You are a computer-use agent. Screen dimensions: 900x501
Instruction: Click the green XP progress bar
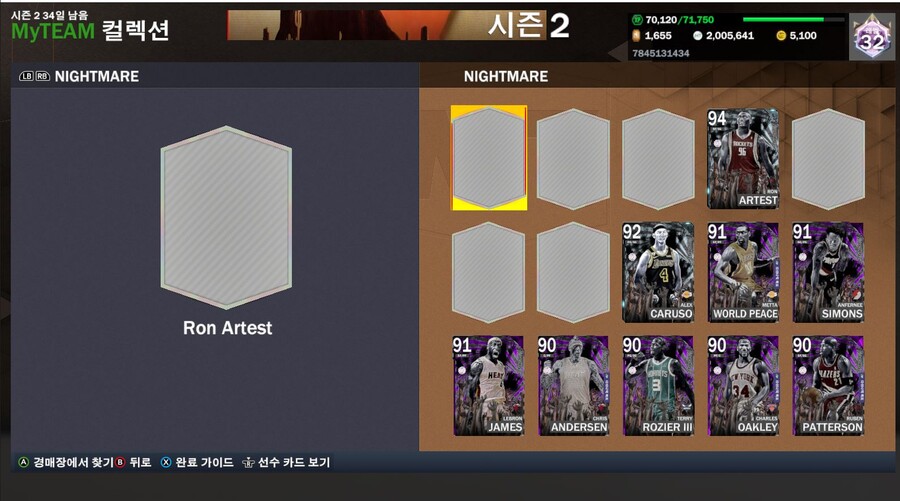793,20
